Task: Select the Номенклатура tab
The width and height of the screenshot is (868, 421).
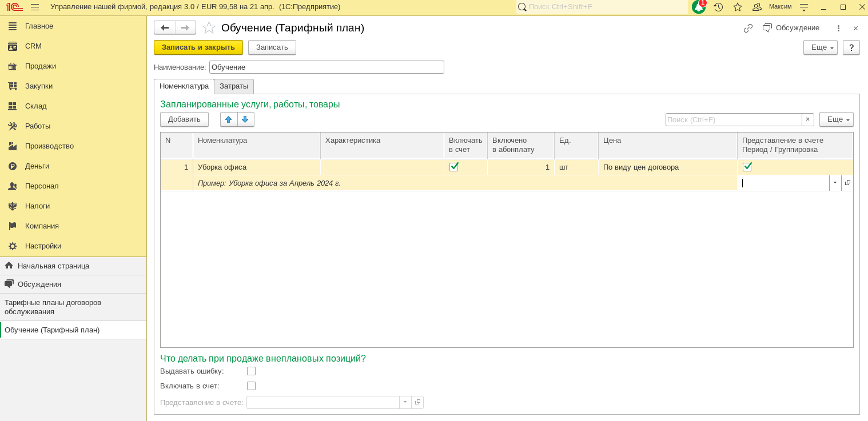Action: tap(184, 86)
